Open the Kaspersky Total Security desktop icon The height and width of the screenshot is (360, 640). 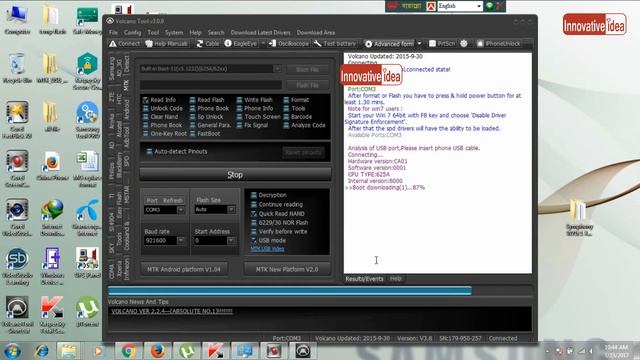pyautogui.click(x=52, y=315)
